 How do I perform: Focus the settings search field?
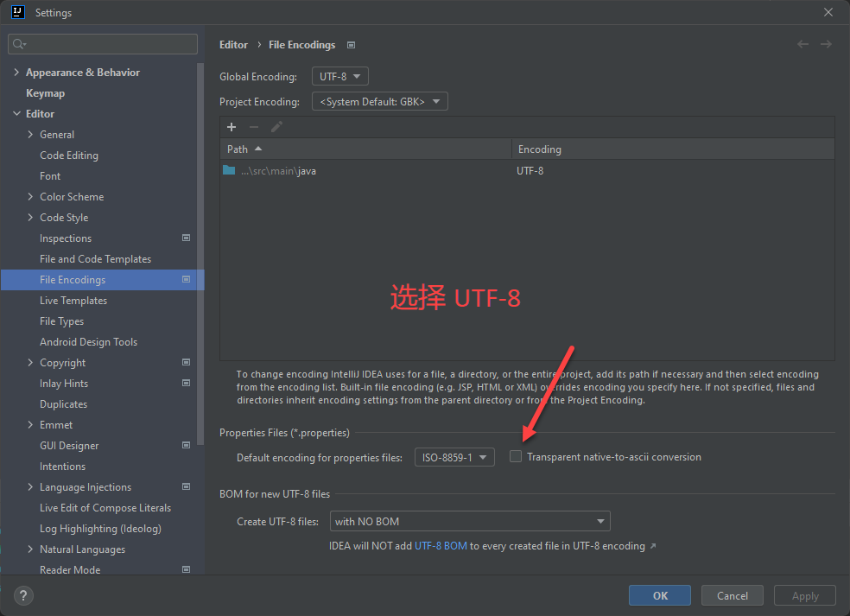103,44
